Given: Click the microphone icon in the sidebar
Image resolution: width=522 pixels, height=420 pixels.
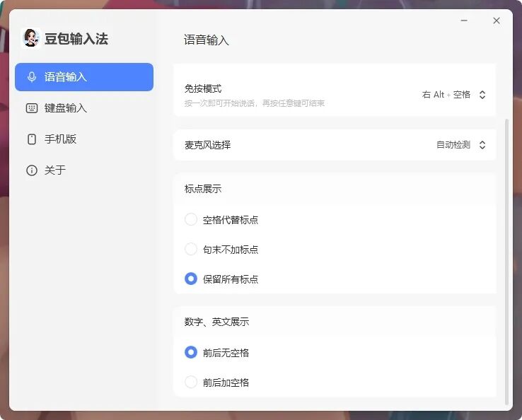Looking at the screenshot, I should 32,77.
